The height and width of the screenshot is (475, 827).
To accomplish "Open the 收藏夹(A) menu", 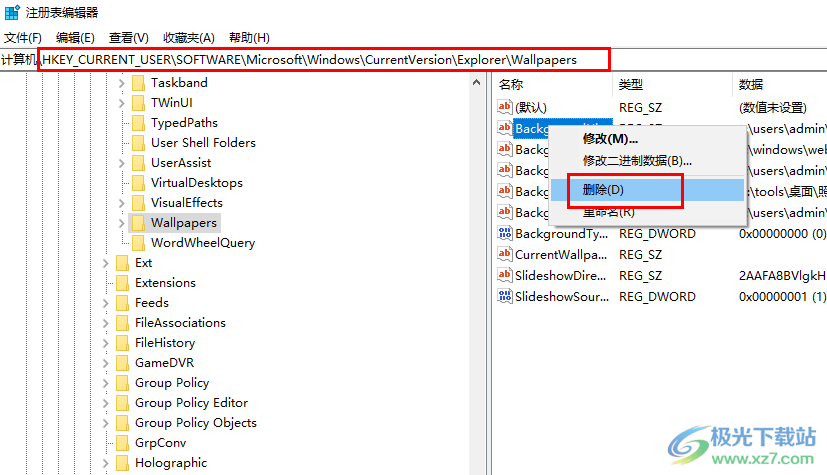I will tap(189, 38).
